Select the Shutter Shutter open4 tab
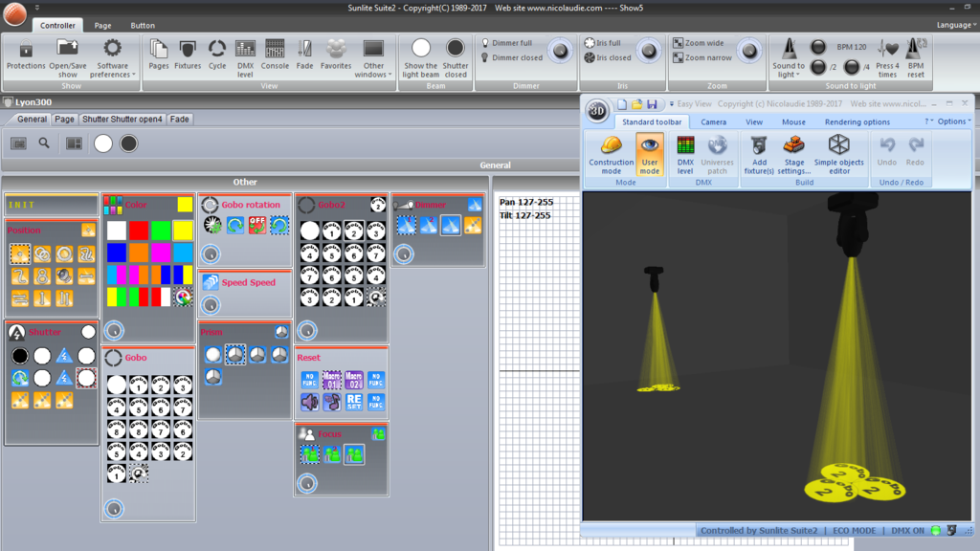 pos(122,119)
